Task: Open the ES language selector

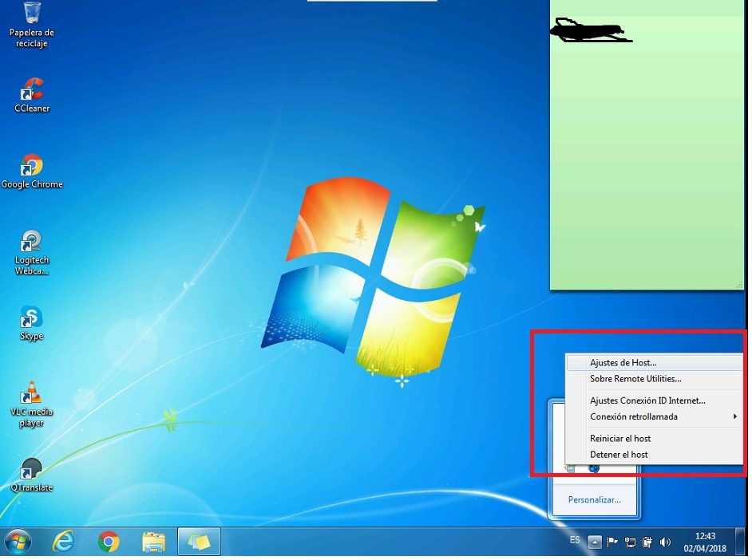Action: click(575, 541)
